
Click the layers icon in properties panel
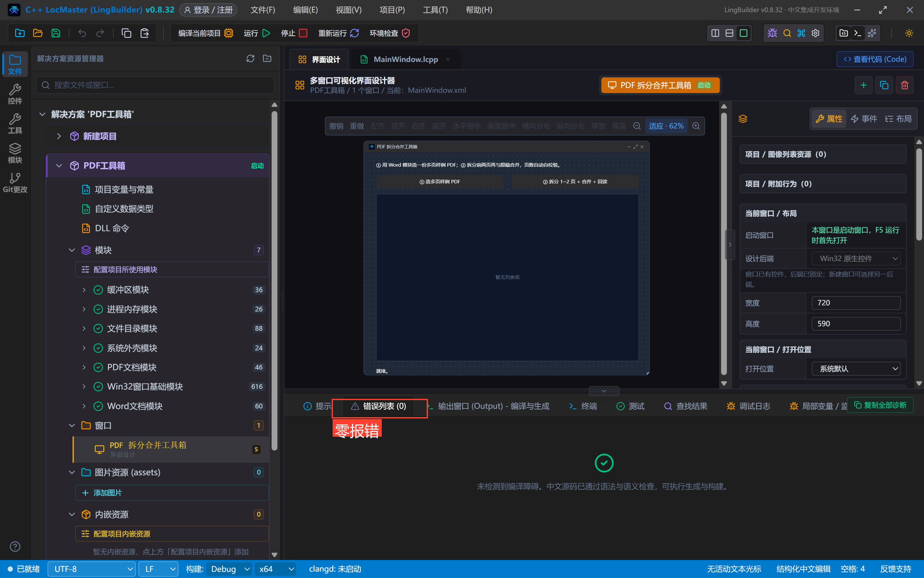[743, 119]
